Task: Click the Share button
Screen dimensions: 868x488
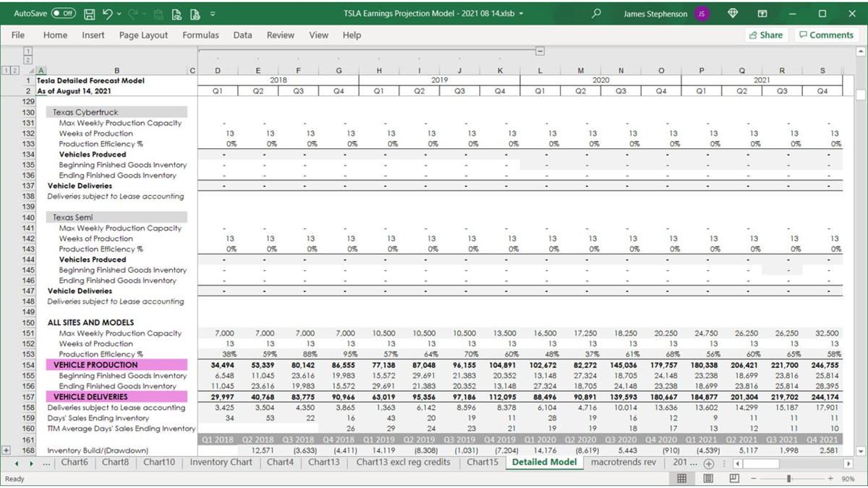Action: click(766, 35)
